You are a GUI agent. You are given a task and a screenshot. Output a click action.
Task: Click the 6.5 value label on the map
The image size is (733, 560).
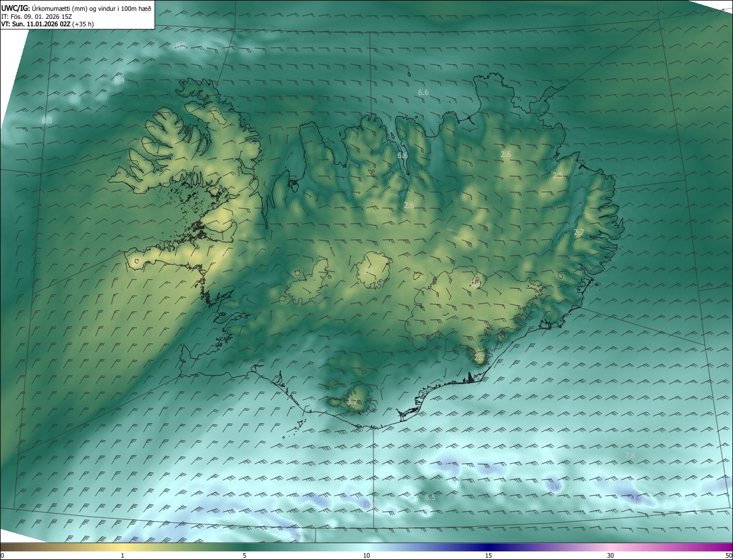[430, 498]
